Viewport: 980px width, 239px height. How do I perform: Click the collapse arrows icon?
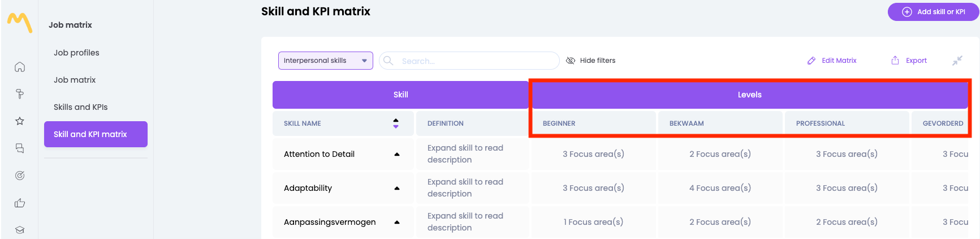[x=957, y=61]
